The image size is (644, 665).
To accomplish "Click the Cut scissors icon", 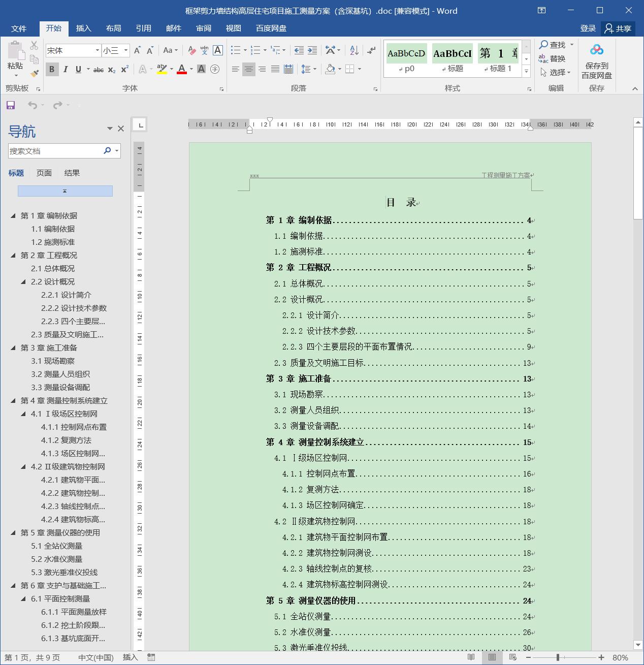I will click(34, 46).
